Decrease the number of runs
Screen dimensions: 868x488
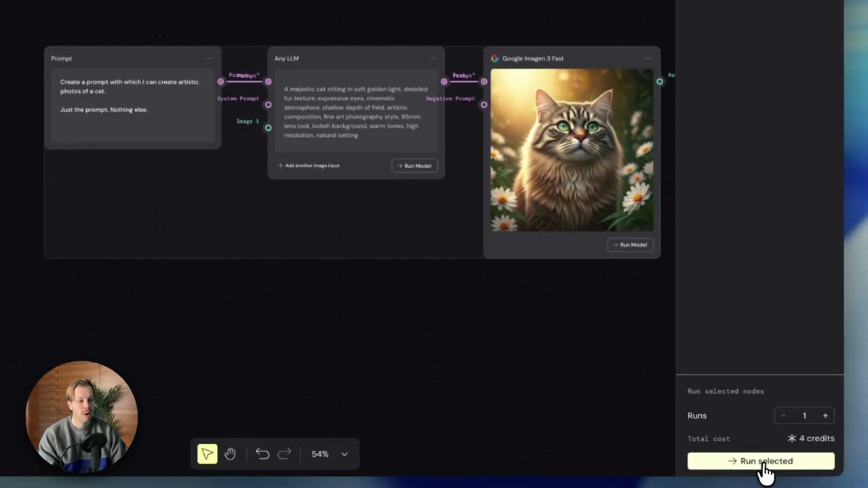(784, 415)
